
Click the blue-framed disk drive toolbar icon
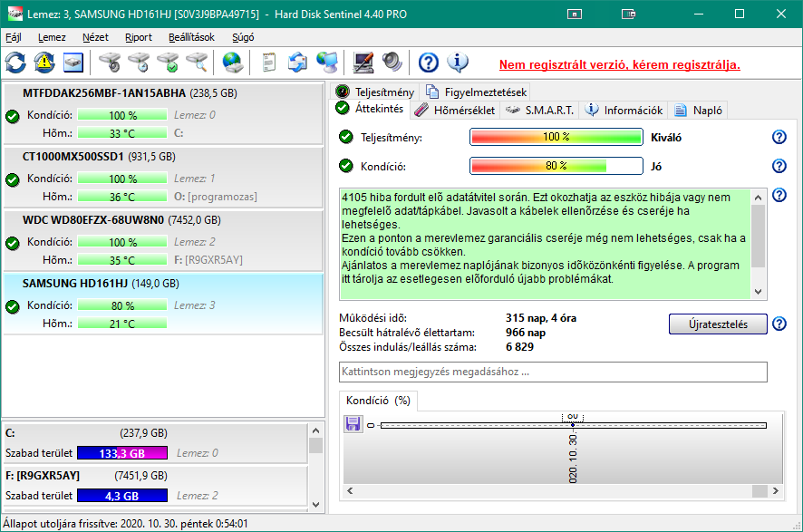click(73, 63)
